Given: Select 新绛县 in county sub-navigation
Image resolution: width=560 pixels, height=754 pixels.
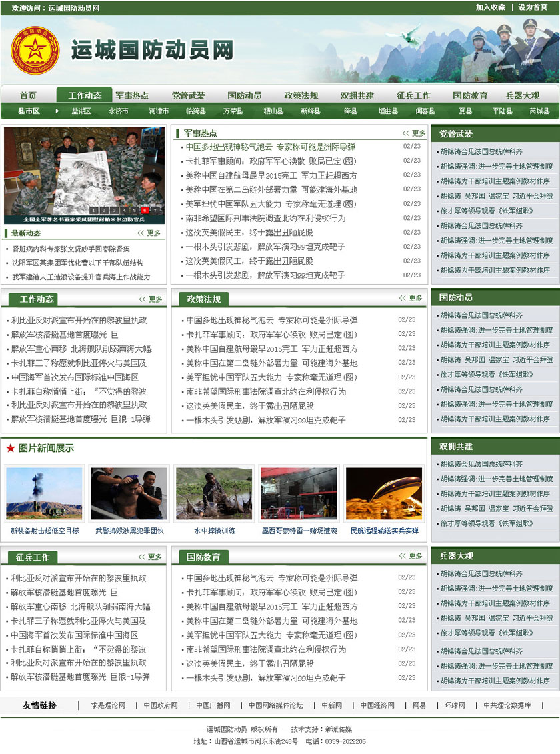Looking at the screenshot, I should 311,111.
